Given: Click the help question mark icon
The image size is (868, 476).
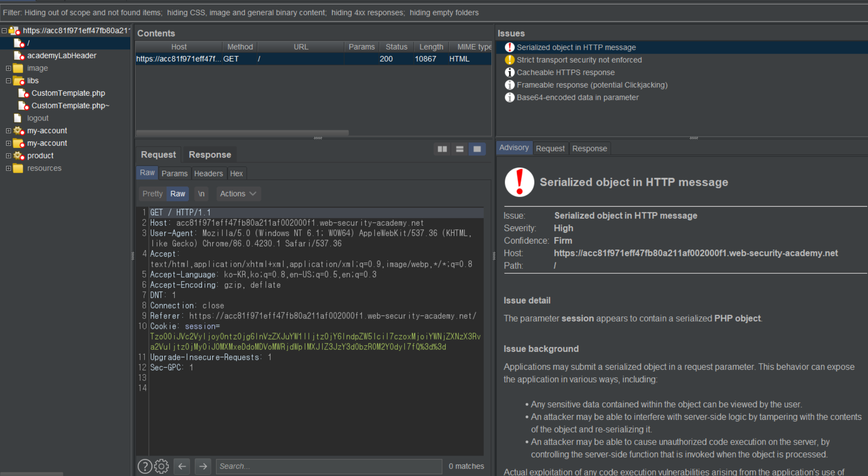Looking at the screenshot, I should 145,466.
